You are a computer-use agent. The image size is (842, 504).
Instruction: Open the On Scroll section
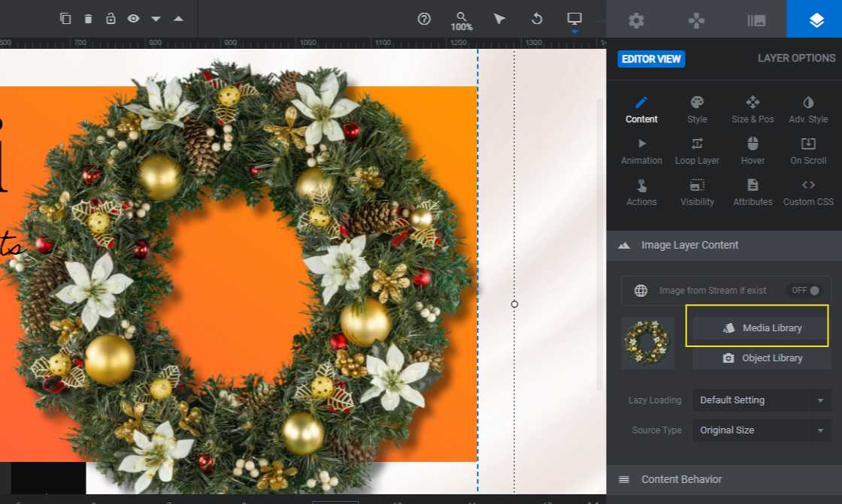[x=808, y=152]
